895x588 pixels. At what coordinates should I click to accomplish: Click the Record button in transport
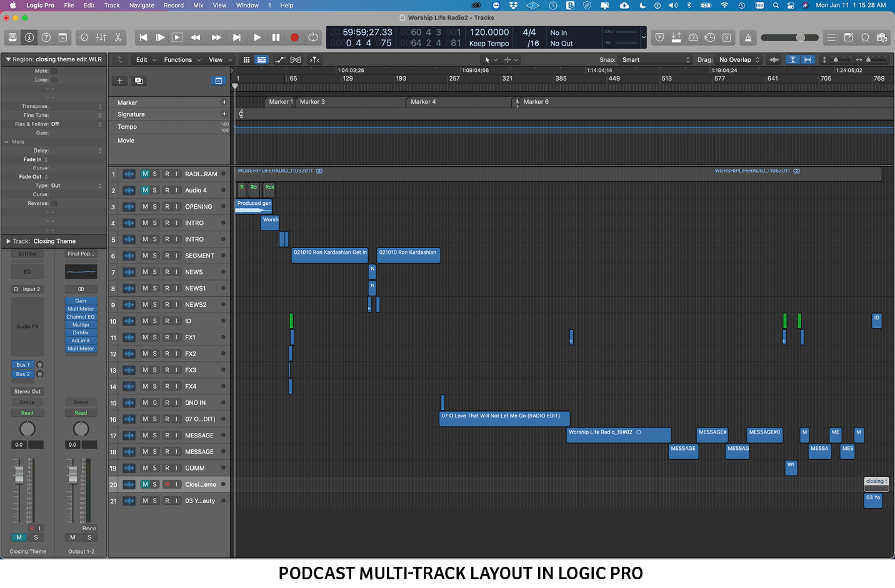coord(294,37)
